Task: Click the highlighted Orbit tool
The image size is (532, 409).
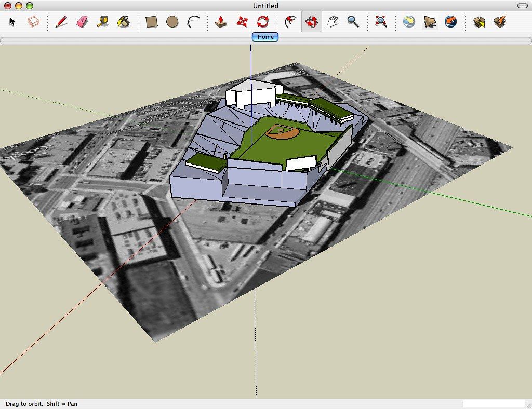Action: (x=312, y=22)
